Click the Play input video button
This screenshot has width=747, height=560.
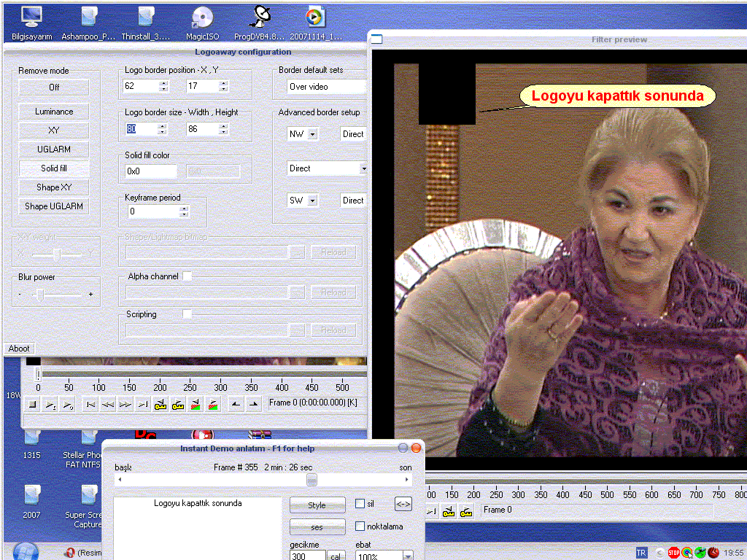point(50,405)
